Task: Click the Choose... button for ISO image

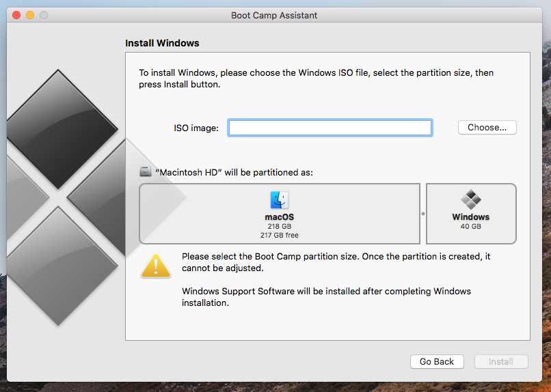Action: pos(487,128)
